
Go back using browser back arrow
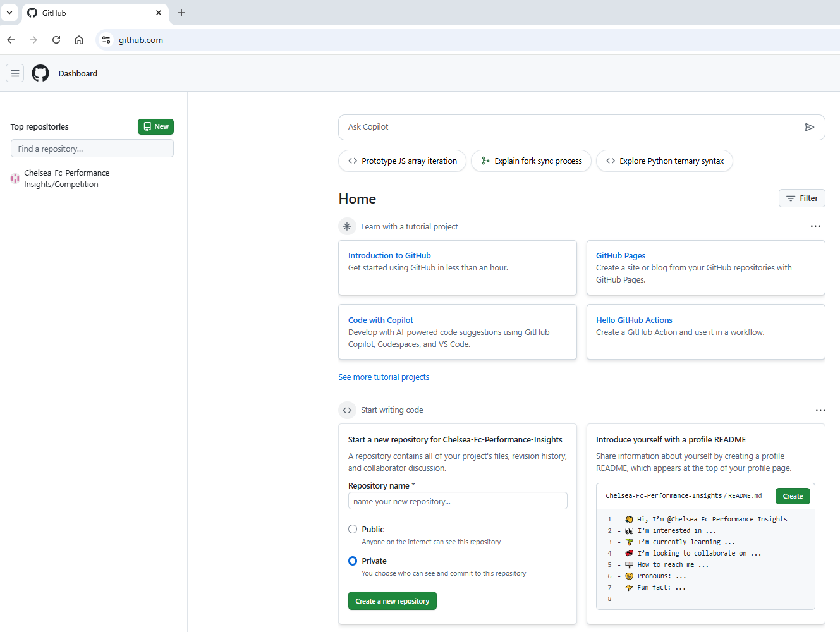11,40
